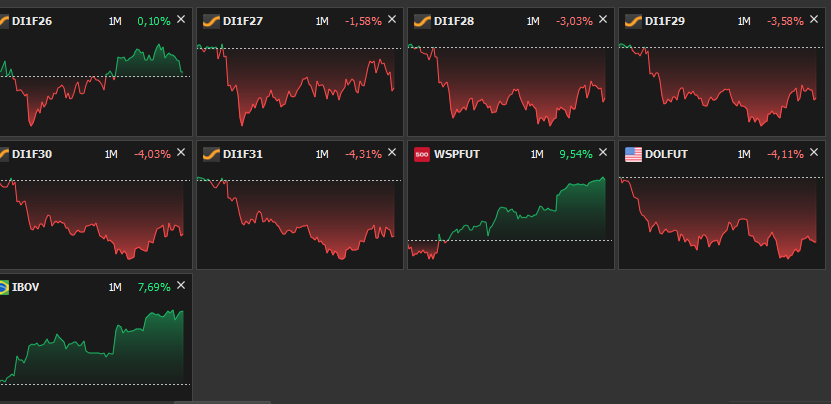
Task: Open the 1M period selector on IBOV
Action: [x=114, y=287]
